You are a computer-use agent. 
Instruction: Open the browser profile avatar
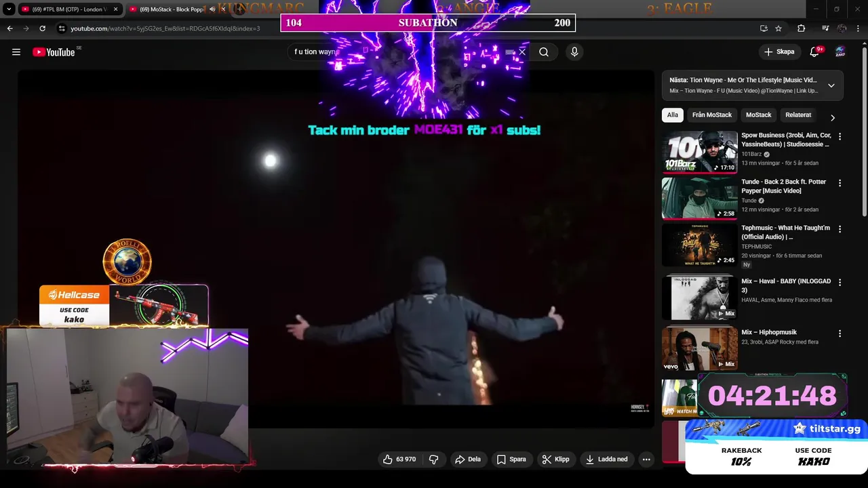click(x=842, y=28)
